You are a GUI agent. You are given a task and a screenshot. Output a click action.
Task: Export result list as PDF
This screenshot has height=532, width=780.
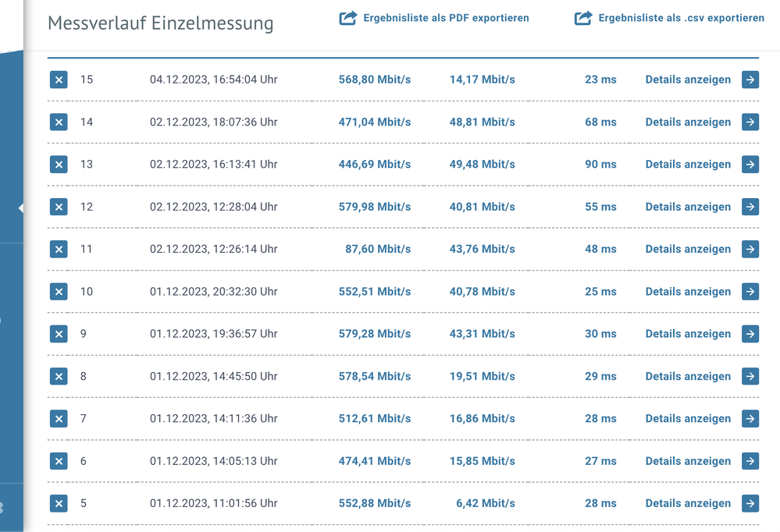pos(446,18)
